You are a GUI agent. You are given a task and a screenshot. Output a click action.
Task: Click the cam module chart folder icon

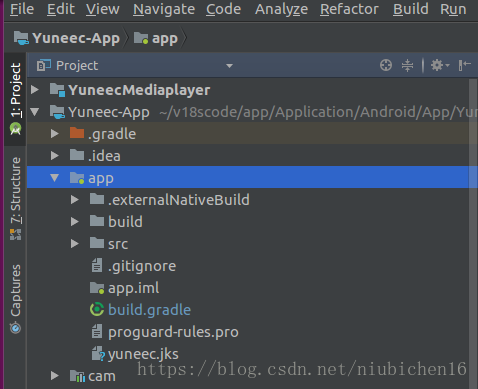77,376
